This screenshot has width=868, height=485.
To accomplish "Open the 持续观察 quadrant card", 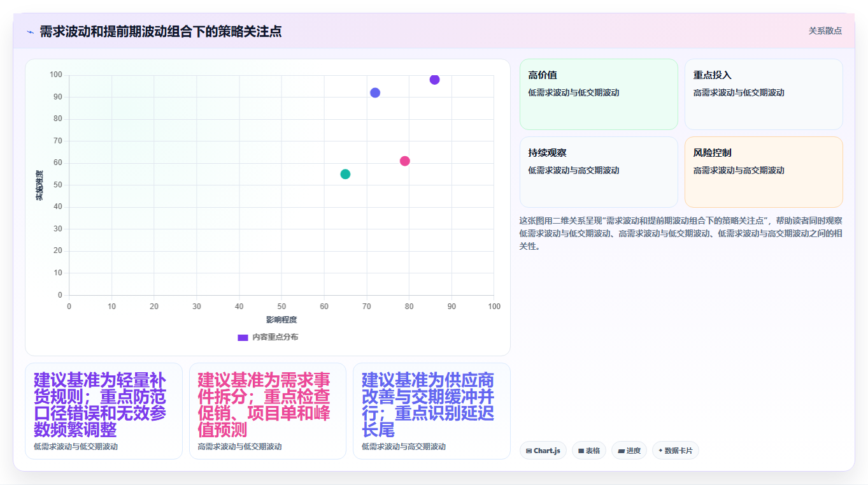I will 599,172.
